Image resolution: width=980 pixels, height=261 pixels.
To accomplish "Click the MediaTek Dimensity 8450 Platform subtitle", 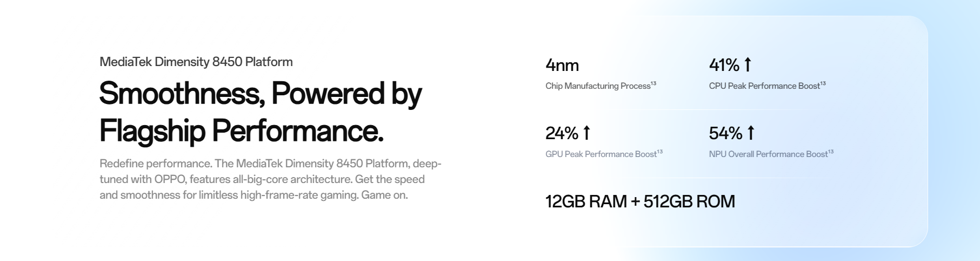I will [x=196, y=62].
